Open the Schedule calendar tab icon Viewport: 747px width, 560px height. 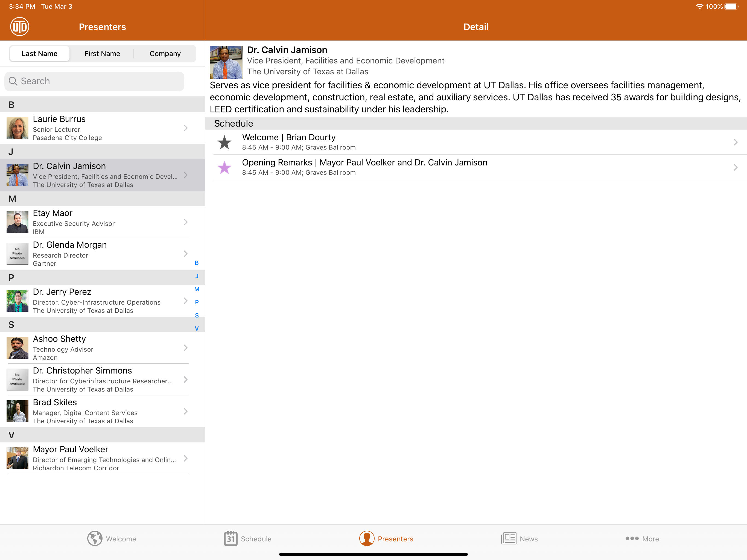(x=231, y=538)
